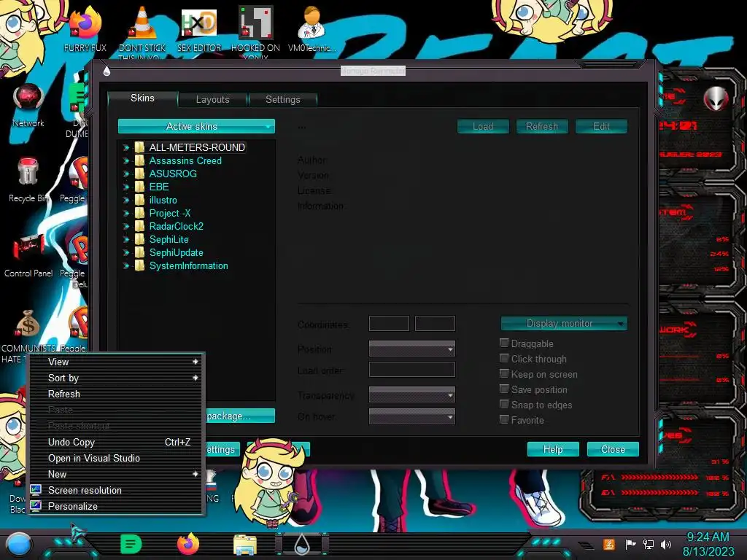Open the green notes app in taskbar
This screenshot has height=560, width=747.
pyautogui.click(x=131, y=544)
